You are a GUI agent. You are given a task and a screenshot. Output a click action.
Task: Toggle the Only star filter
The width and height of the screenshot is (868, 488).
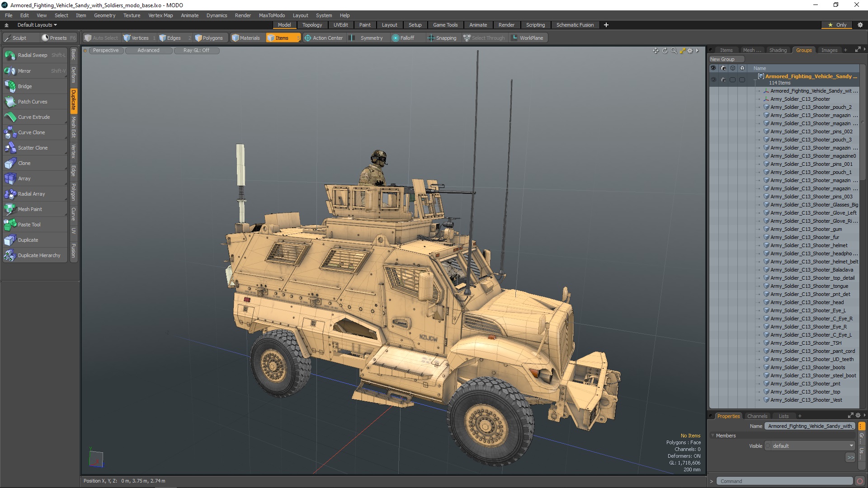(837, 25)
